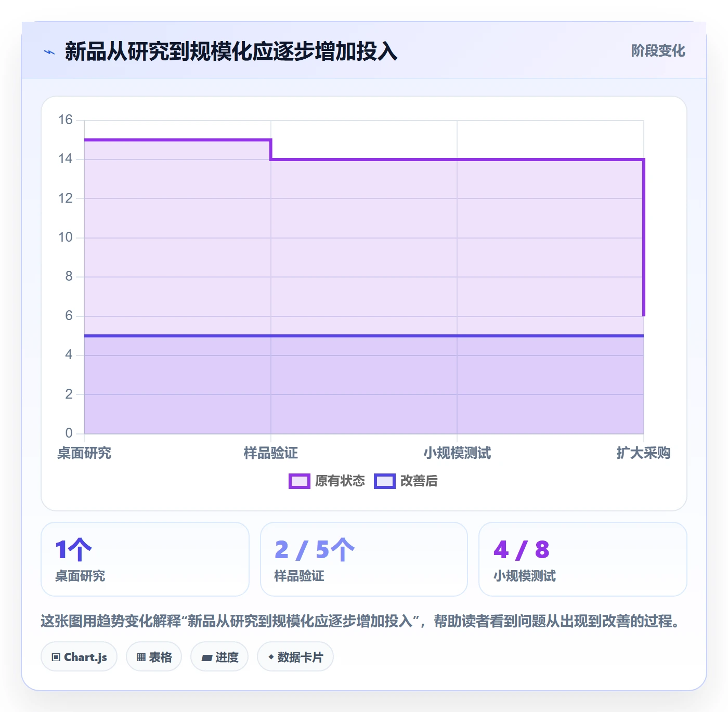The height and width of the screenshot is (712, 728).
Task: Click the 原有状态 legend label
Action: [340, 481]
